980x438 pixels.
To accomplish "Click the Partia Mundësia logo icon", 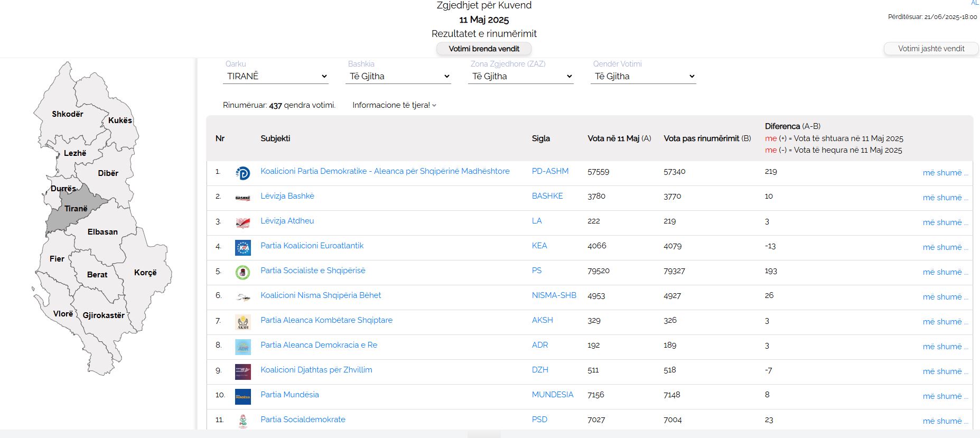I will click(x=242, y=396).
